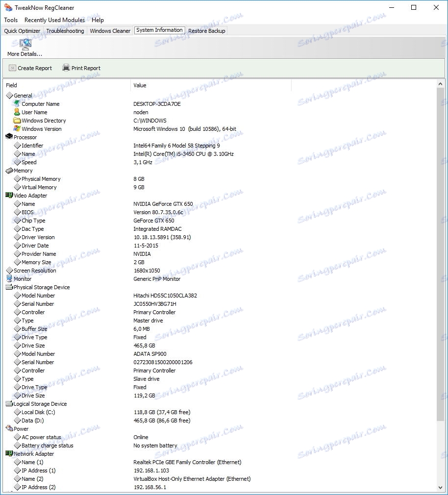
Task: Click the Create Report button label
Action: (x=35, y=68)
